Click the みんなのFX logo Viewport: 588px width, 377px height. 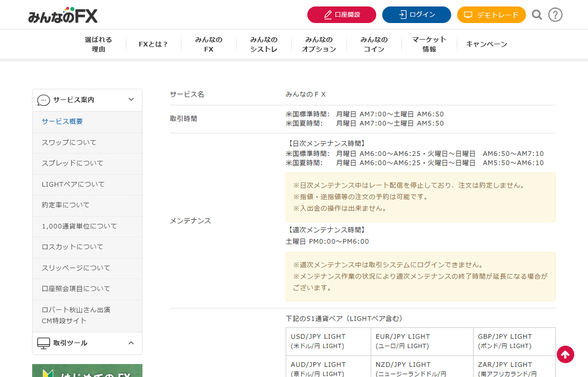(x=63, y=15)
